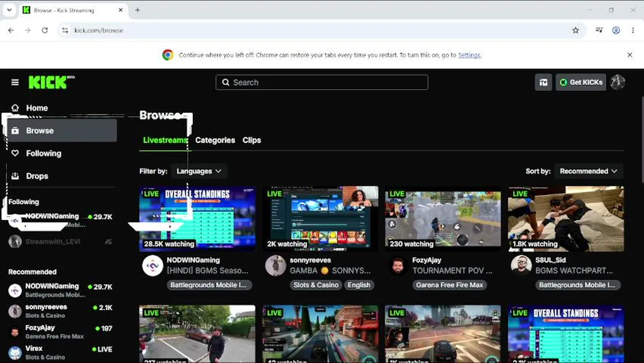Click inside the Search field
Viewport: 644px width, 363px height.
point(322,82)
